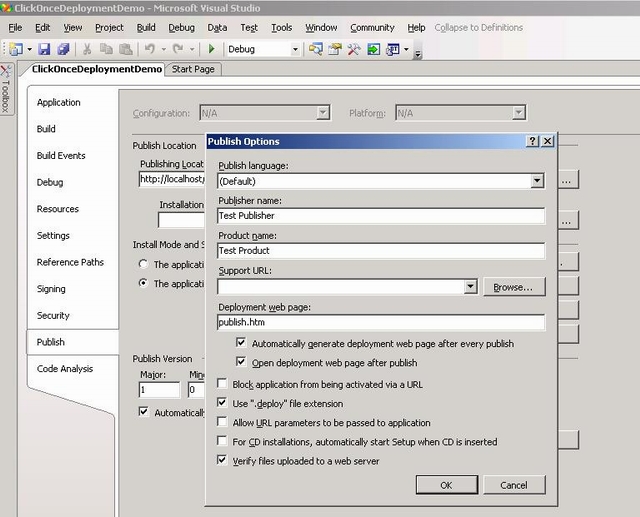Save the current file with Save icon
The width and height of the screenshot is (640, 517).
tap(44, 49)
